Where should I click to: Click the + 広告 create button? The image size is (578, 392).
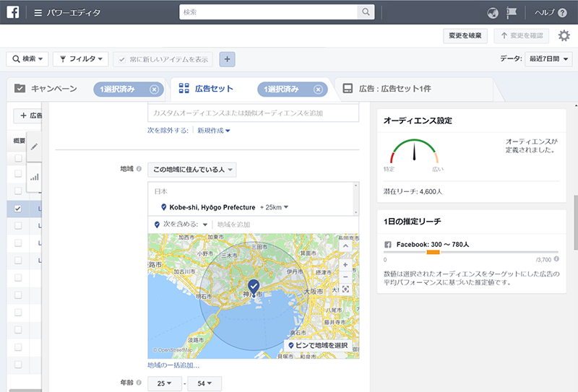[x=29, y=116]
